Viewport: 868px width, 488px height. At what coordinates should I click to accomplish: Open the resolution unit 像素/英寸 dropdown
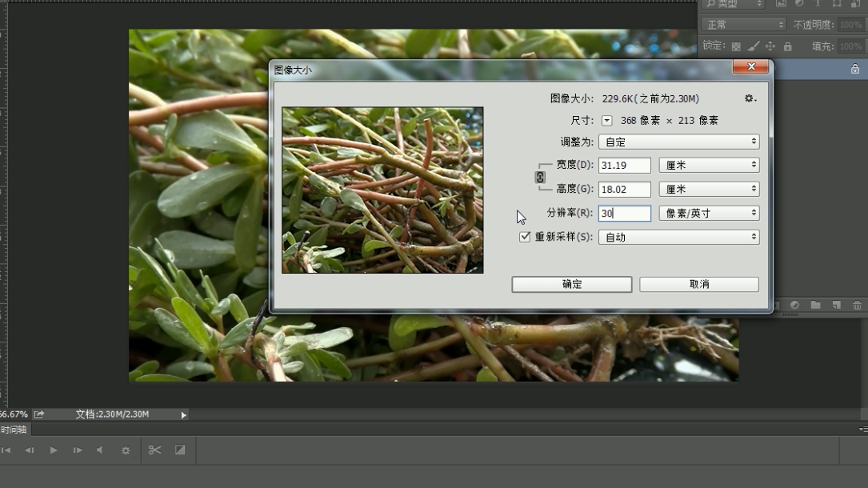(709, 213)
